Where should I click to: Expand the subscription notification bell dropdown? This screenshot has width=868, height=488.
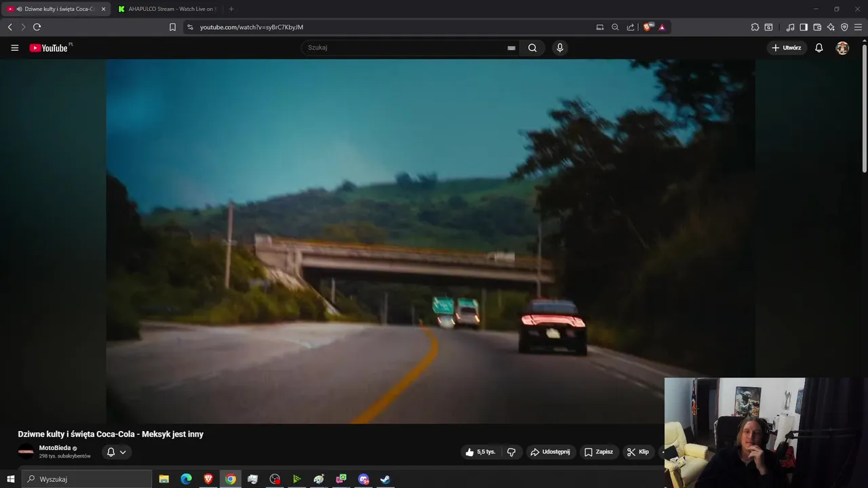pyautogui.click(x=117, y=452)
